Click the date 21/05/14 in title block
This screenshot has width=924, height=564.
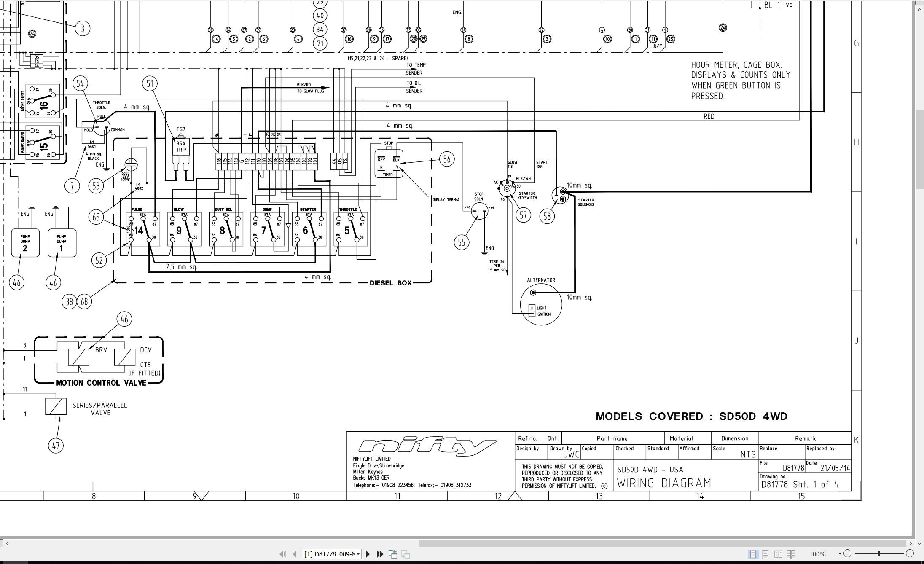(835, 468)
